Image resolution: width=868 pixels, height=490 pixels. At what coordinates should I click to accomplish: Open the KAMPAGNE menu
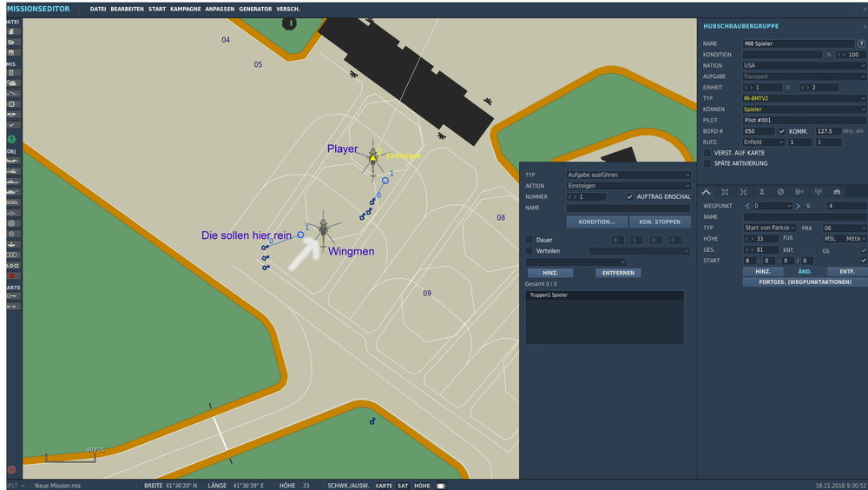pyautogui.click(x=186, y=9)
